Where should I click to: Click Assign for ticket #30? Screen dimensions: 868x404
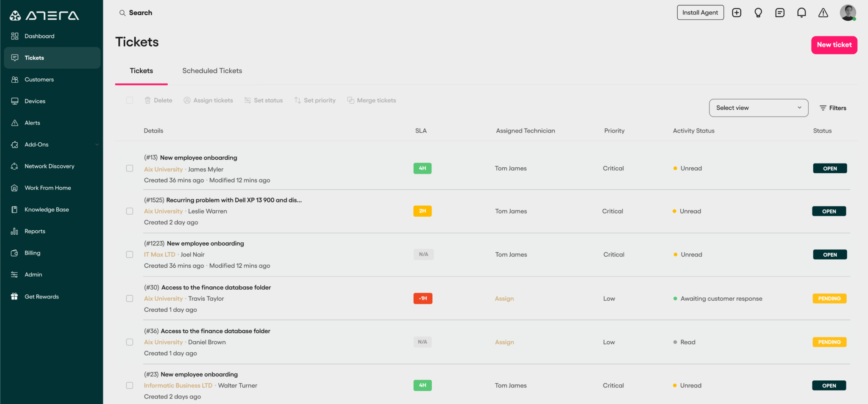pos(504,298)
